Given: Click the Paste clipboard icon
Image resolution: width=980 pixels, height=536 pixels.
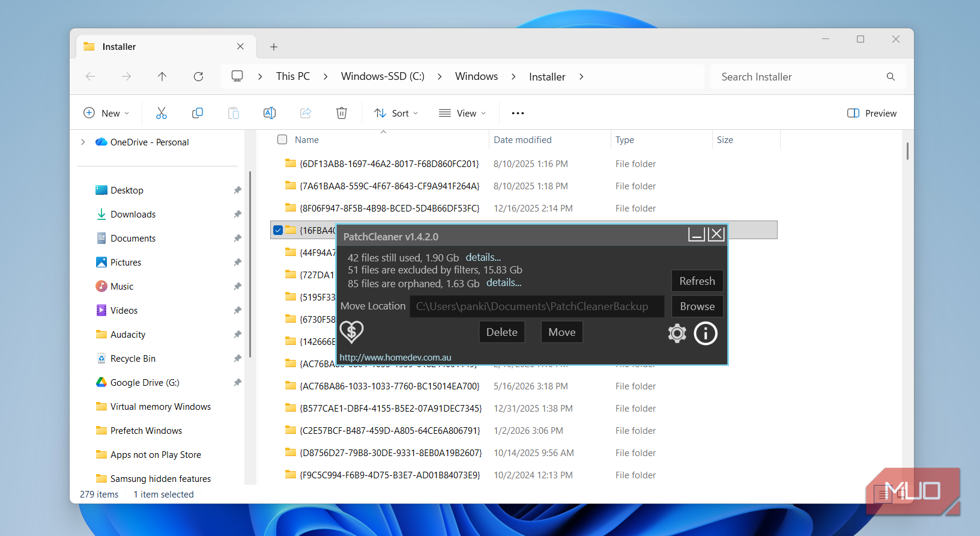Looking at the screenshot, I should [234, 113].
